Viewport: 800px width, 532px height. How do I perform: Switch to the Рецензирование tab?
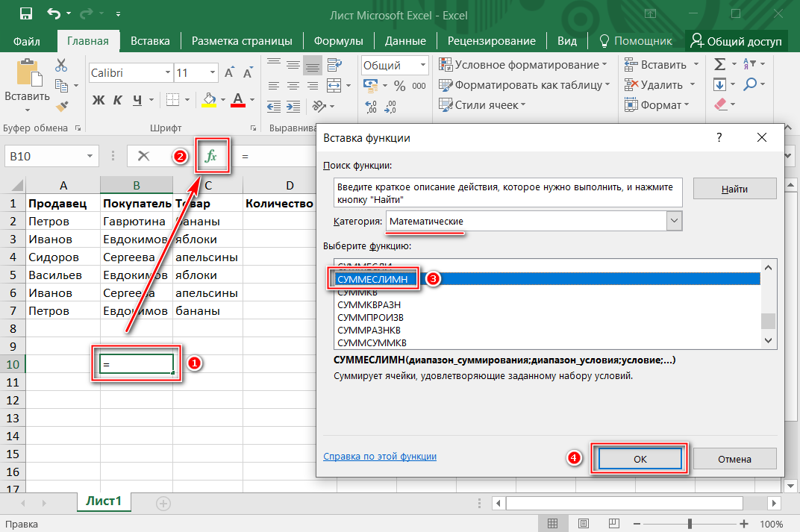coord(491,41)
